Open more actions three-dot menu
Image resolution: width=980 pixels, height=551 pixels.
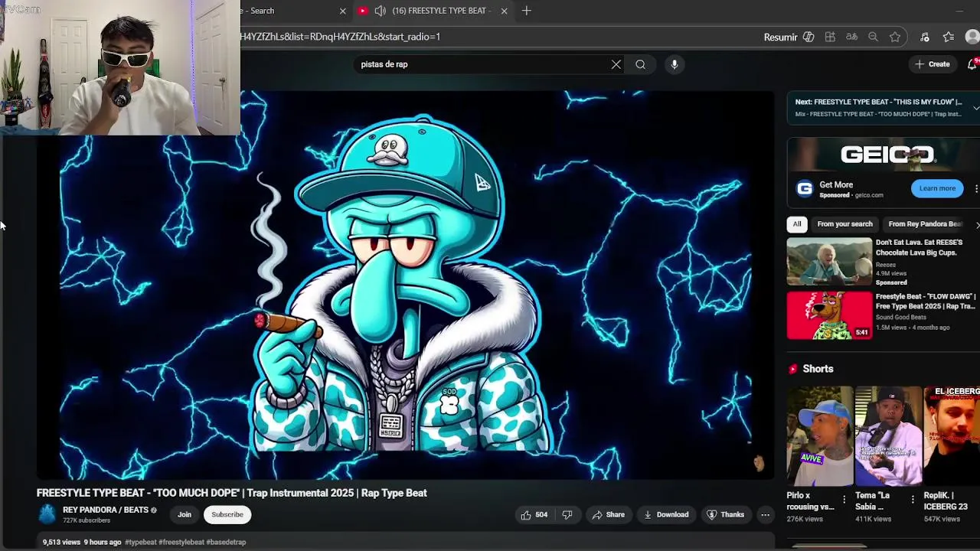765,515
